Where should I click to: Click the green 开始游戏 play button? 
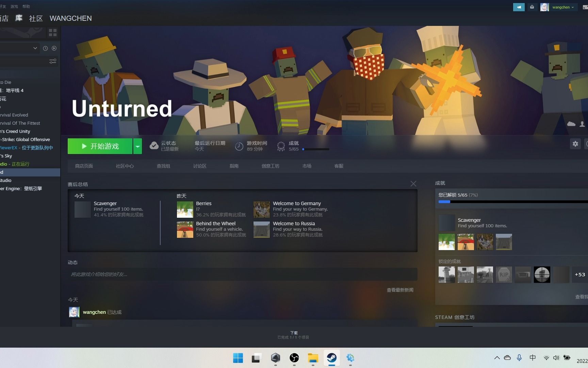100,146
